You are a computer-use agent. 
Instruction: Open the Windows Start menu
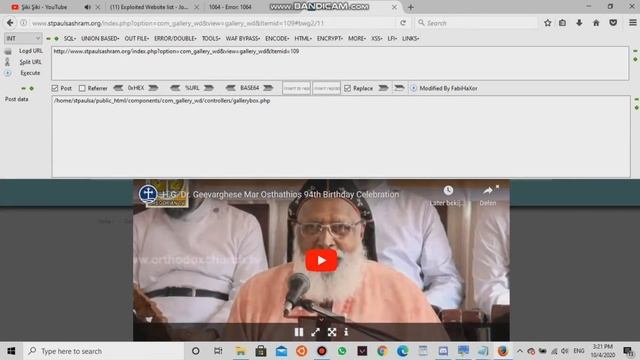[x=11, y=351]
